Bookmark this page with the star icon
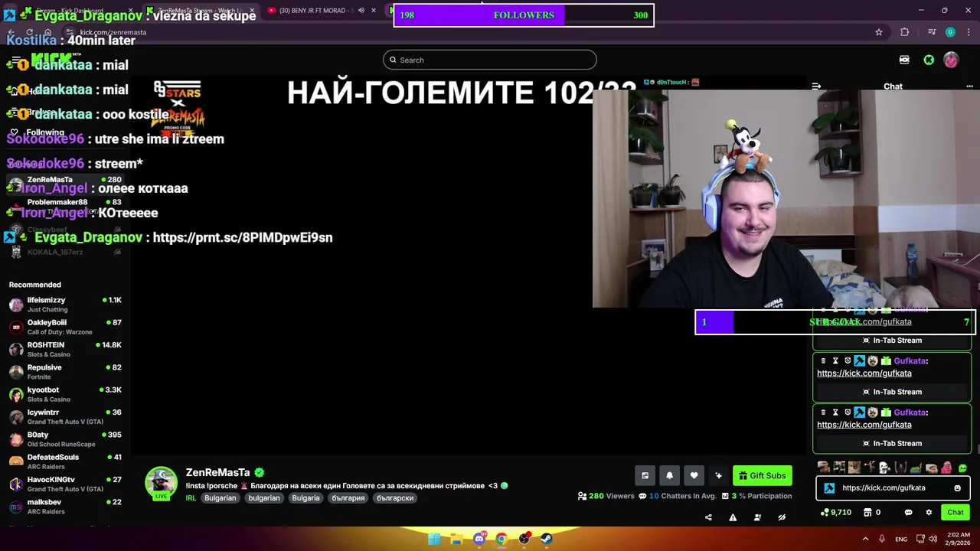Image resolution: width=980 pixels, height=551 pixels. [x=879, y=32]
